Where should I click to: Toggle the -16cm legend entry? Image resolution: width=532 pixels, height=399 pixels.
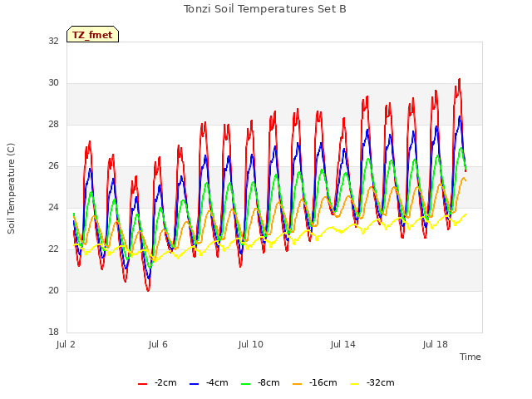click(x=314, y=382)
